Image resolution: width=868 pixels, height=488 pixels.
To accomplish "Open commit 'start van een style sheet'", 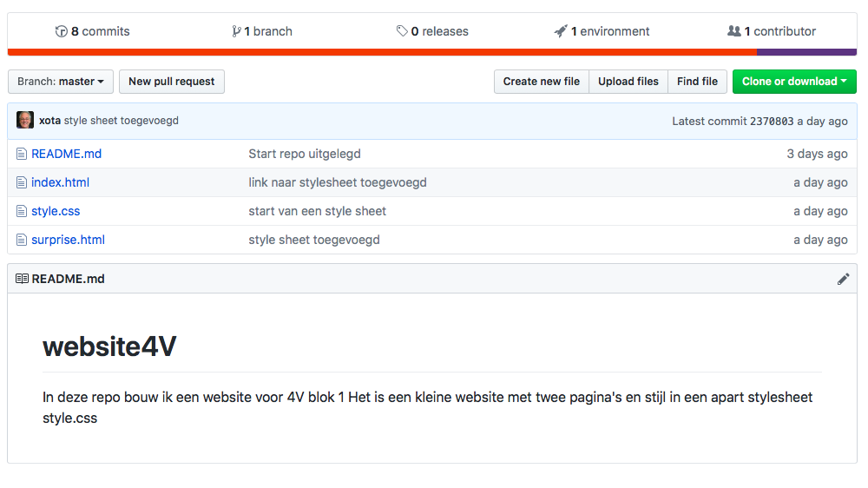I will click(x=317, y=211).
